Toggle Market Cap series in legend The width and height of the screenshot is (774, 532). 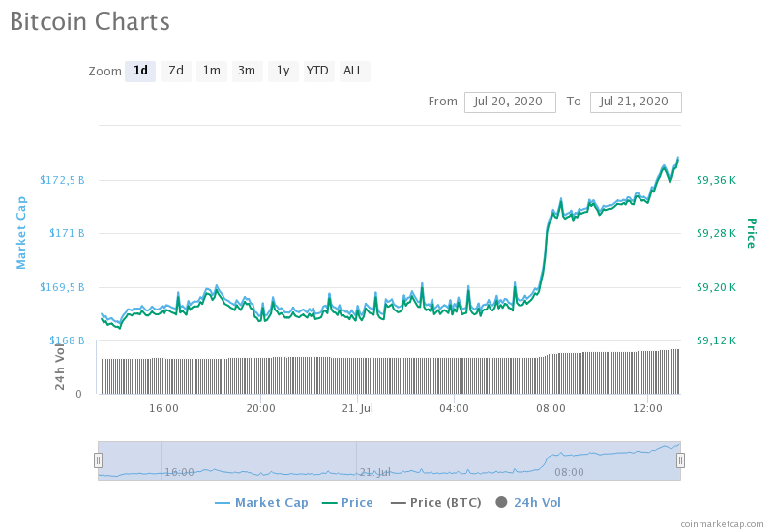tap(261, 503)
